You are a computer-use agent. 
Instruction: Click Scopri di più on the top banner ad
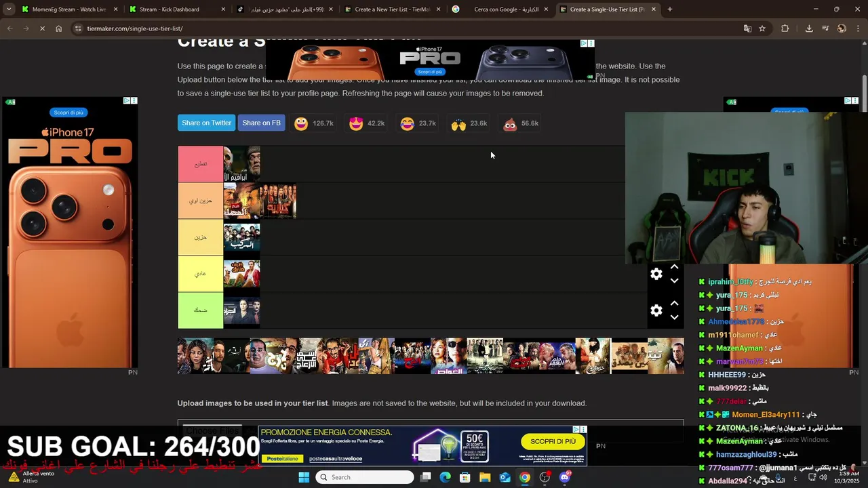pyautogui.click(x=430, y=72)
